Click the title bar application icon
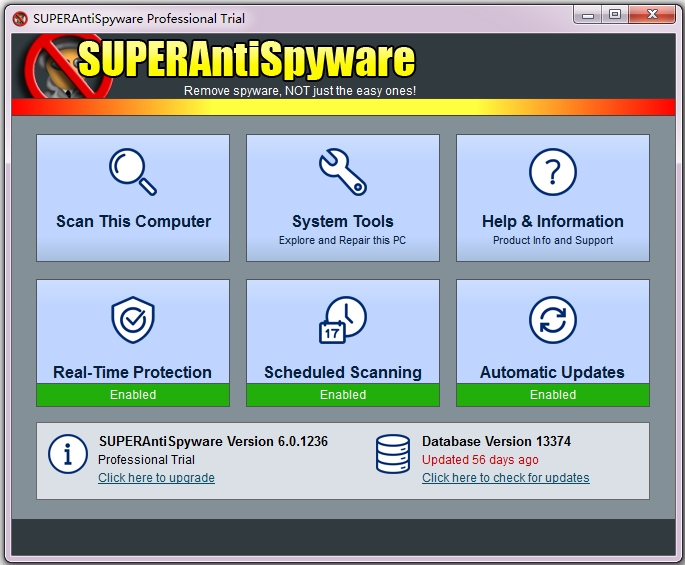 20,19
